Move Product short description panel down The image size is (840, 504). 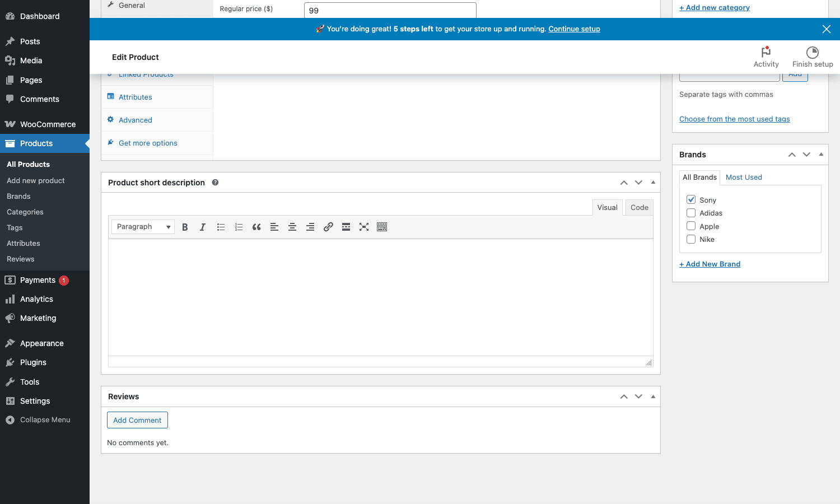point(638,183)
